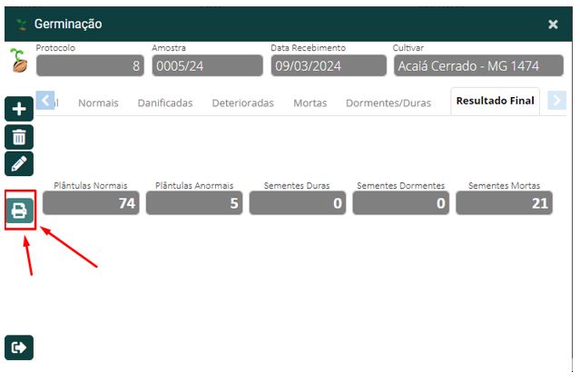This screenshot has height=392, width=580.
Task: Click the Sementes Mortas value field
Action: 504,203
